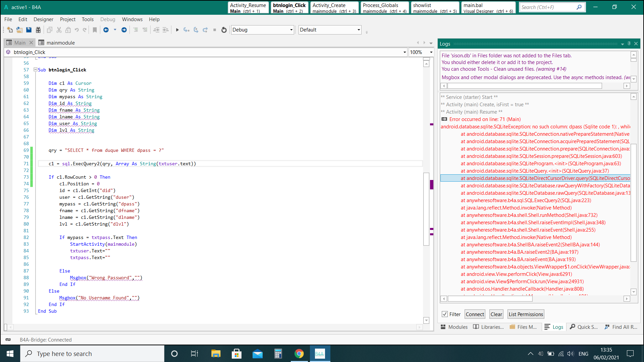Click the New project icon

(10, 30)
